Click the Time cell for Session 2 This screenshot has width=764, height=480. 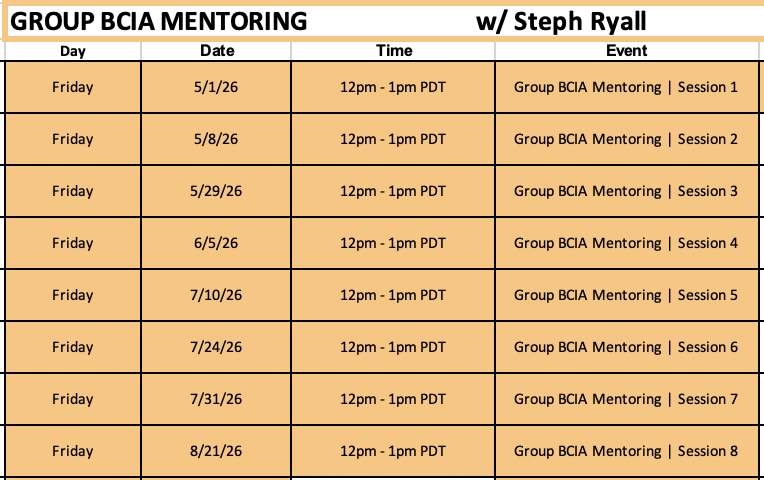point(393,139)
